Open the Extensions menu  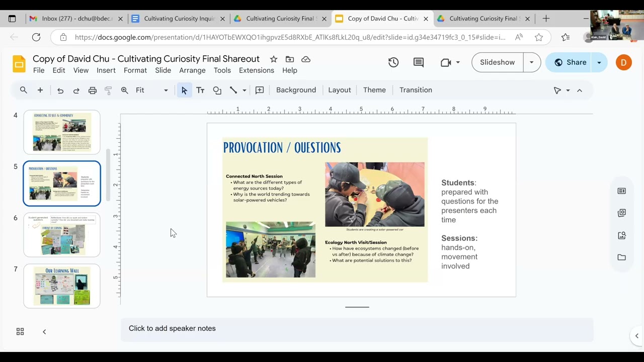pos(257,70)
